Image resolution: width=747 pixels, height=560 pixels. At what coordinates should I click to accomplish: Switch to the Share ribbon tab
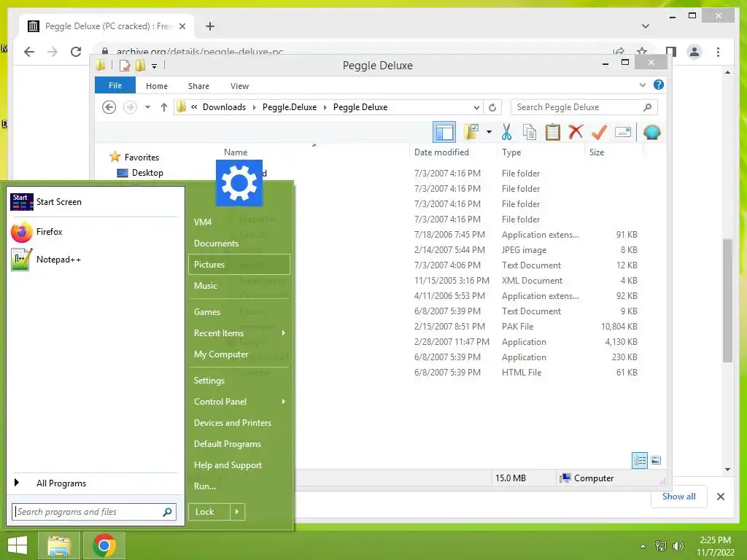coord(198,86)
